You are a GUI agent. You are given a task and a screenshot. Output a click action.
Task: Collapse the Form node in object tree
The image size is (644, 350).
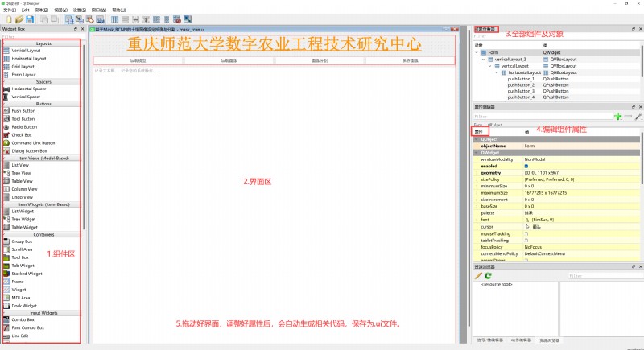pos(477,52)
